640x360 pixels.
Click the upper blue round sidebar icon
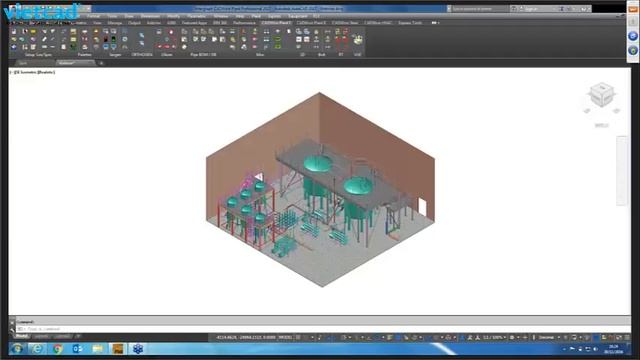[633, 36]
